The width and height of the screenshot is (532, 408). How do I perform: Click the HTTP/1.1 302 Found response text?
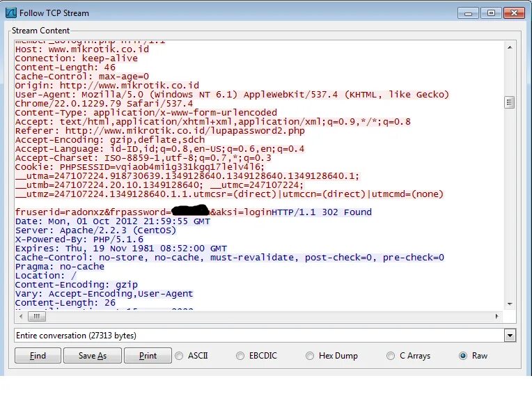322,212
